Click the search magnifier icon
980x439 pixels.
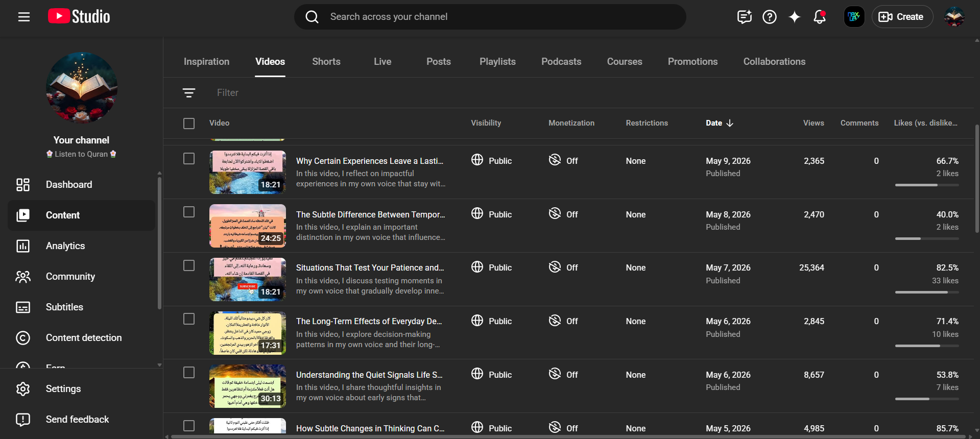[x=312, y=17]
